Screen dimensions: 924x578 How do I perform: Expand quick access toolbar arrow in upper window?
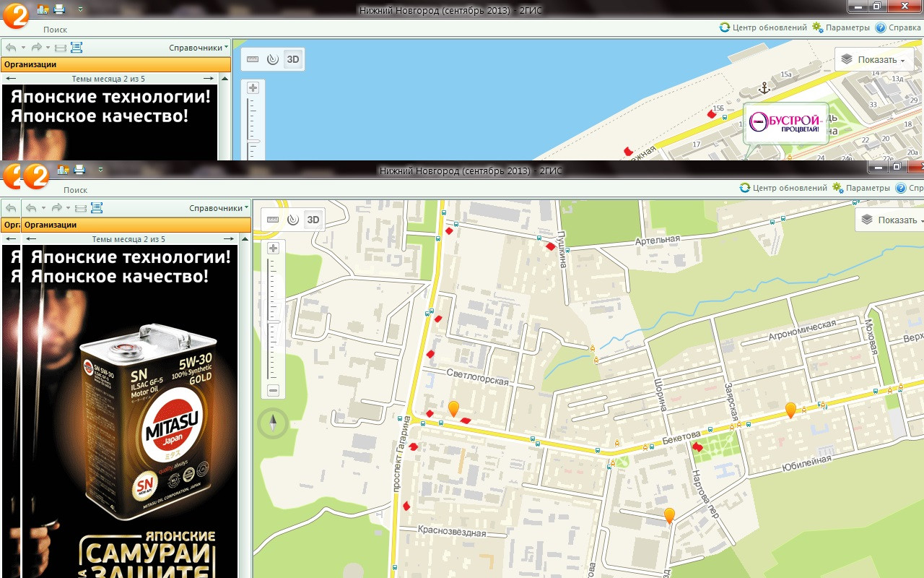pyautogui.click(x=80, y=9)
